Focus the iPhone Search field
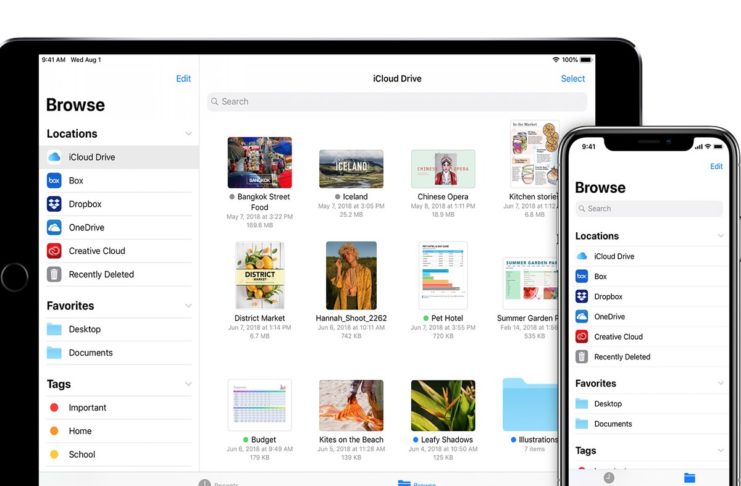This screenshot has width=741, height=486. click(649, 208)
